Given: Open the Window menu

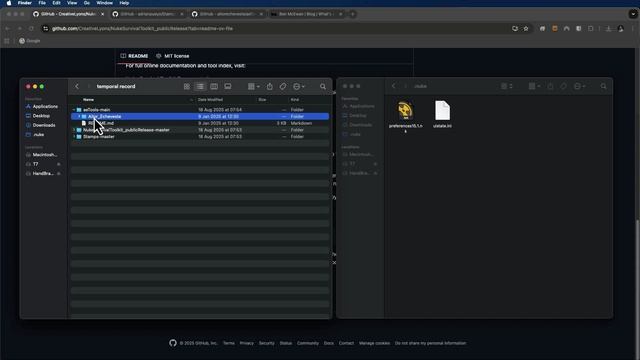Looking at the screenshot, I should (x=104, y=3).
